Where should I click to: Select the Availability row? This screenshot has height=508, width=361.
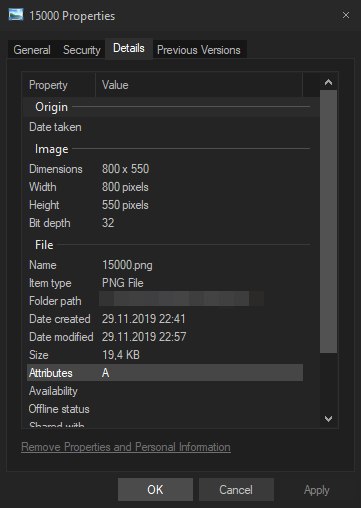[x=165, y=391]
